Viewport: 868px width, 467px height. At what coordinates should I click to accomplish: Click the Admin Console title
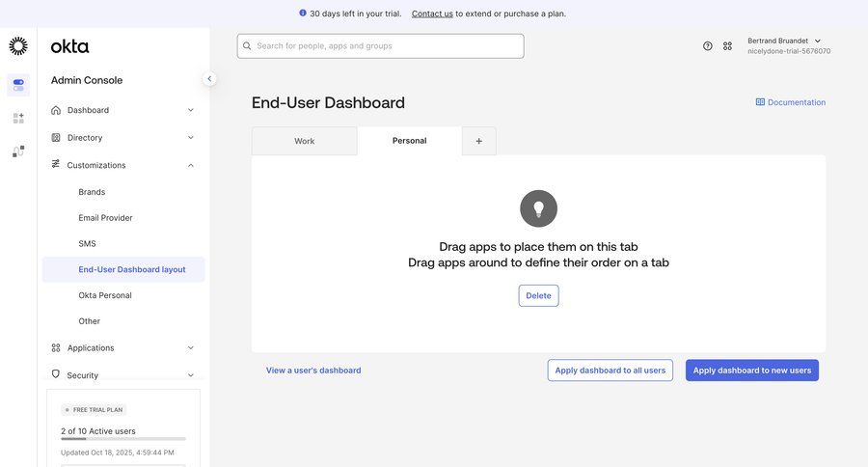[87, 80]
